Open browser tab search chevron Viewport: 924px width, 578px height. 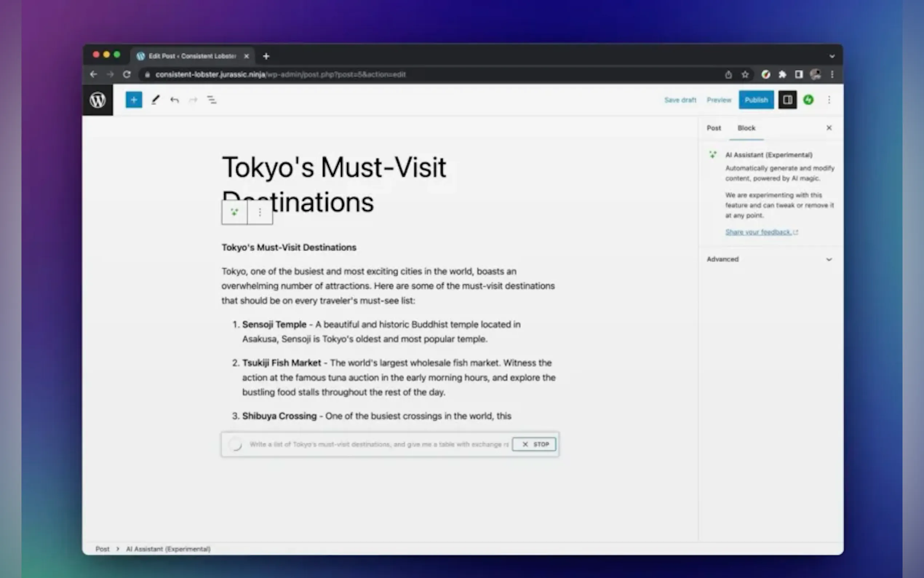coord(832,56)
